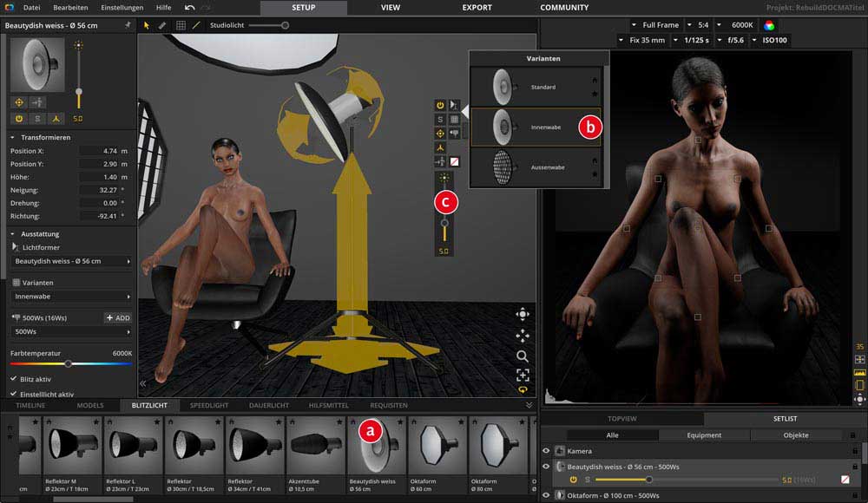This screenshot has height=503, width=868.
Task: Click the undo arrow icon
Action: pyautogui.click(x=190, y=8)
